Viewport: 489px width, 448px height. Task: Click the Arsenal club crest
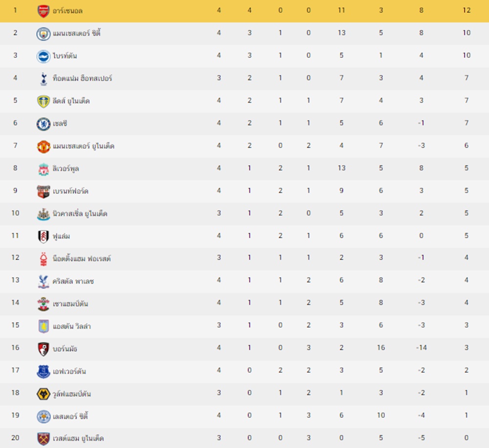point(44,11)
